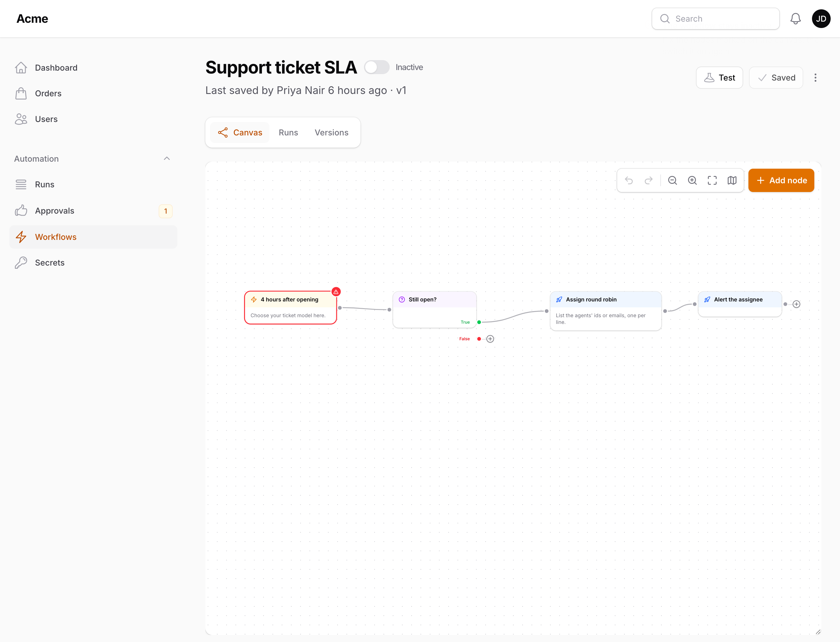Select the Alert the assignee node
840x642 pixels.
[x=740, y=304]
